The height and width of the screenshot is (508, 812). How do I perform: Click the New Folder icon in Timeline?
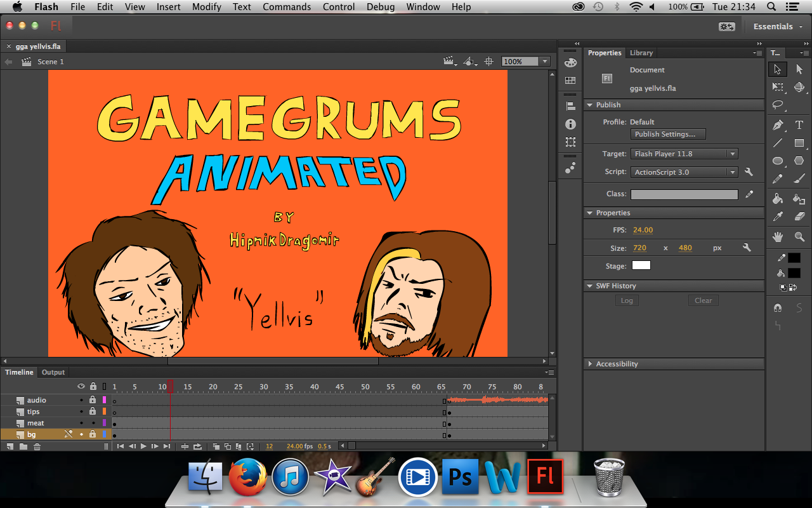pos(23,446)
